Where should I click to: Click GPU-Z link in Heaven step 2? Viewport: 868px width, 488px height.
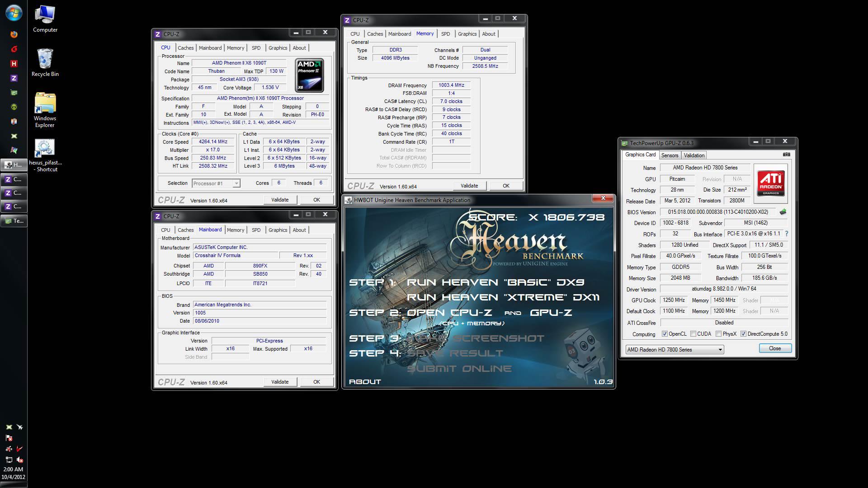click(x=551, y=313)
